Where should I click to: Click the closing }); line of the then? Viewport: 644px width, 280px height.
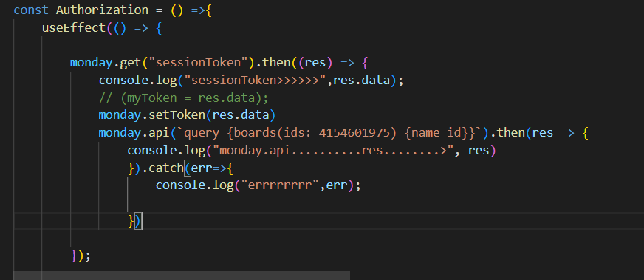tap(81, 256)
